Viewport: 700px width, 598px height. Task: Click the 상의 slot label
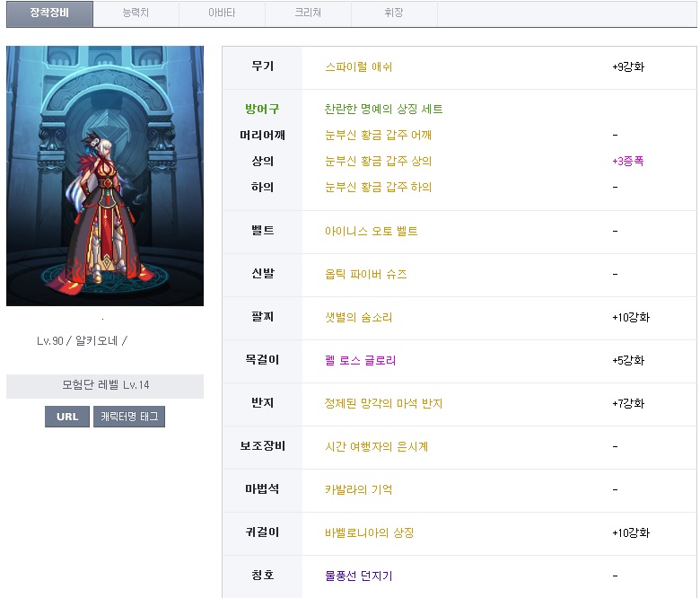[262, 161]
